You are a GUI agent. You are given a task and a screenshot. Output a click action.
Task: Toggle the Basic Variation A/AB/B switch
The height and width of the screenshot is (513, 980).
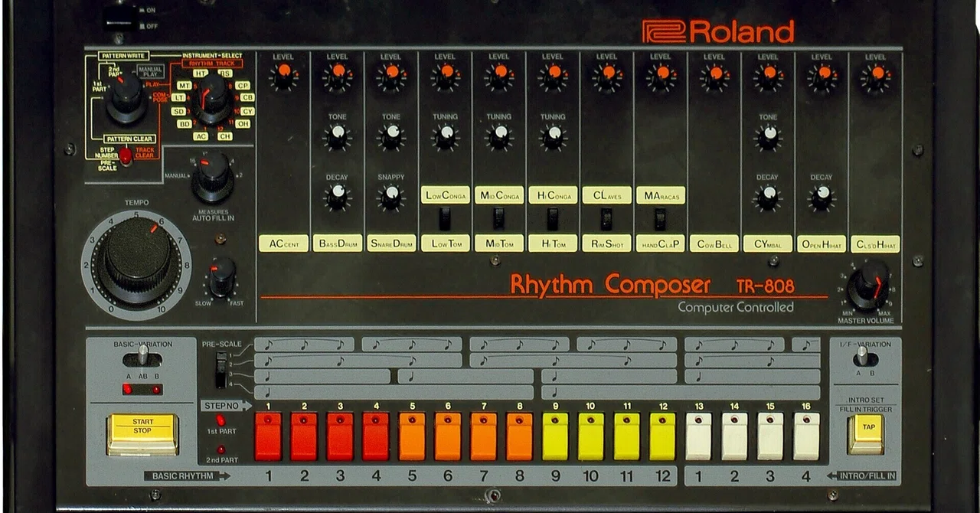click(142, 357)
